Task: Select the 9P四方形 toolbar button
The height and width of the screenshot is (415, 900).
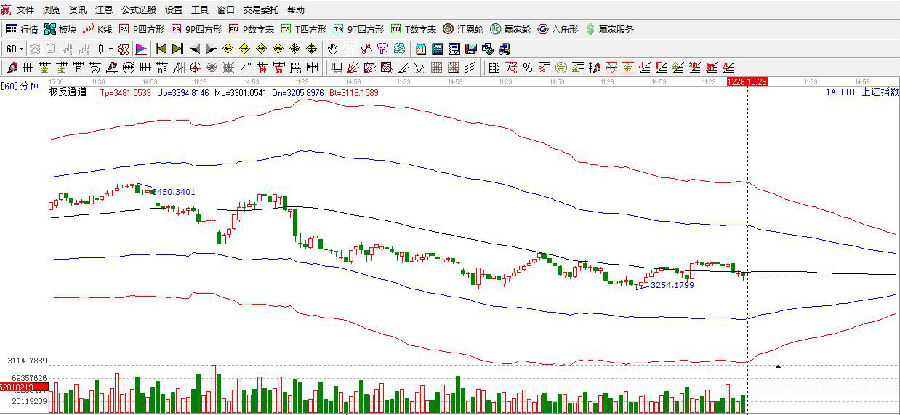Action: coord(195,28)
